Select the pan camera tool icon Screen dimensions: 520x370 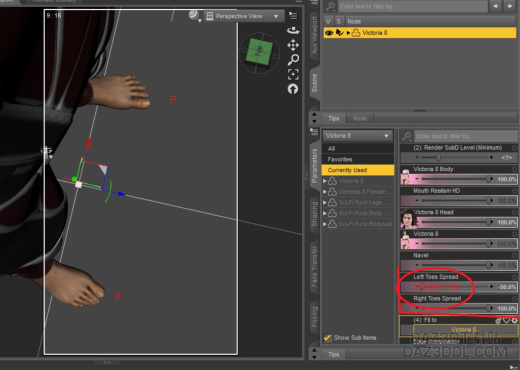pos(293,45)
